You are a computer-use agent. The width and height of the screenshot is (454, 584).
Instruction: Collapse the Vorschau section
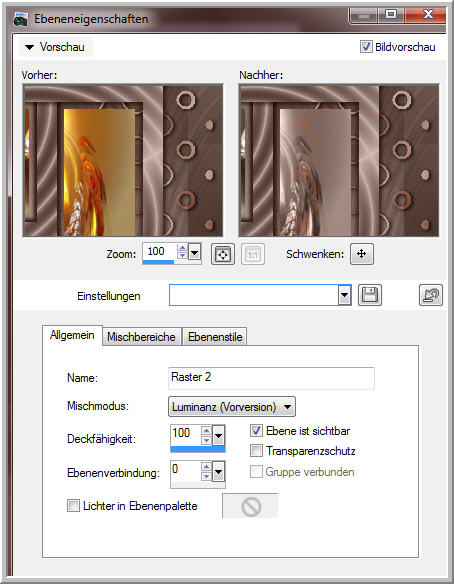click(29, 47)
